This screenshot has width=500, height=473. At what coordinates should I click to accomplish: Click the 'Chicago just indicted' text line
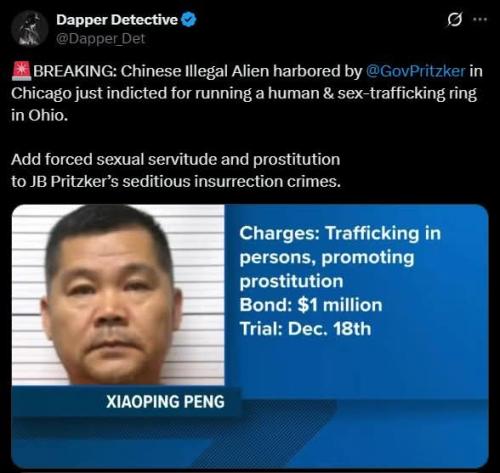click(x=244, y=94)
